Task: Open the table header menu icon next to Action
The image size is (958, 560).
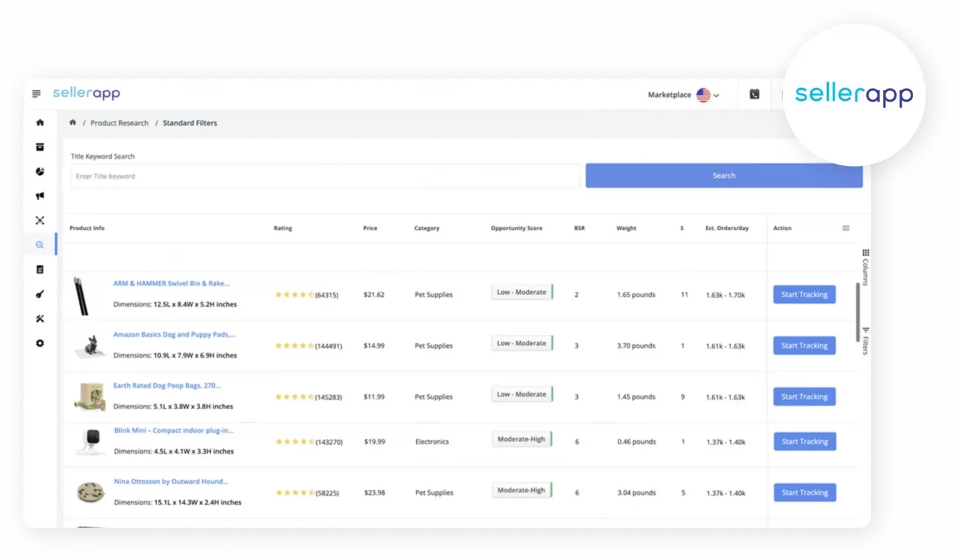Action: click(x=846, y=228)
